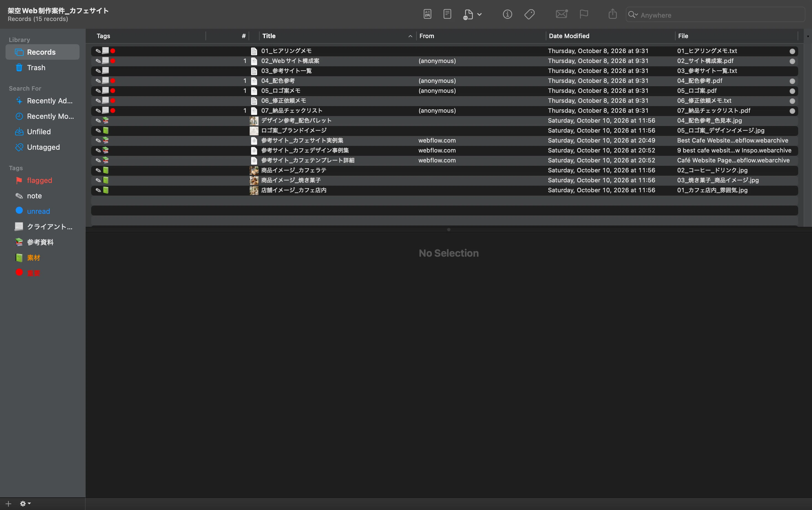812x510 pixels.
Task: Open the new-from-stationery dropdown arrow
Action: point(479,14)
